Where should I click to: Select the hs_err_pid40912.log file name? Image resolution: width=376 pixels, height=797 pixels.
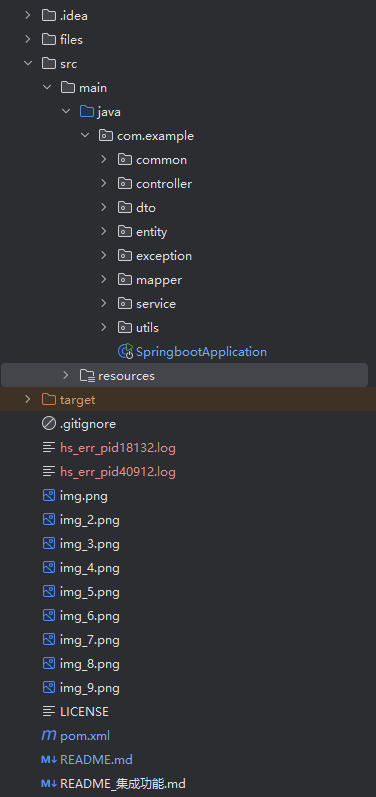118,472
